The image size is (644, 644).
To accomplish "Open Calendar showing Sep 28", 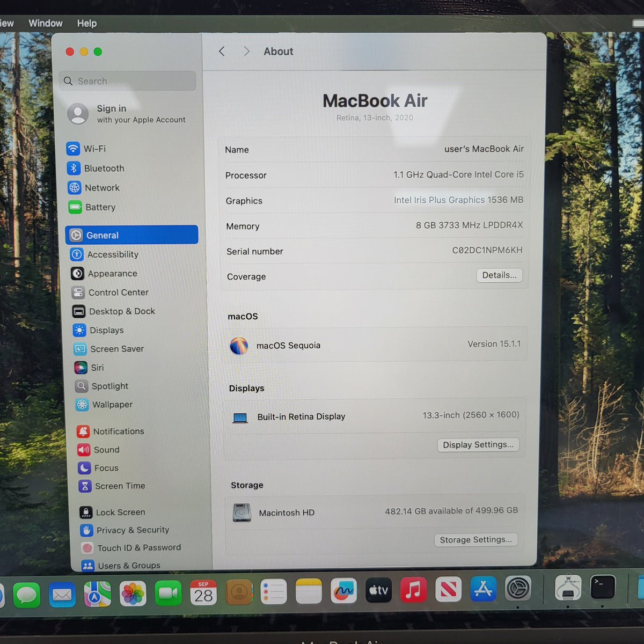I will [x=203, y=592].
